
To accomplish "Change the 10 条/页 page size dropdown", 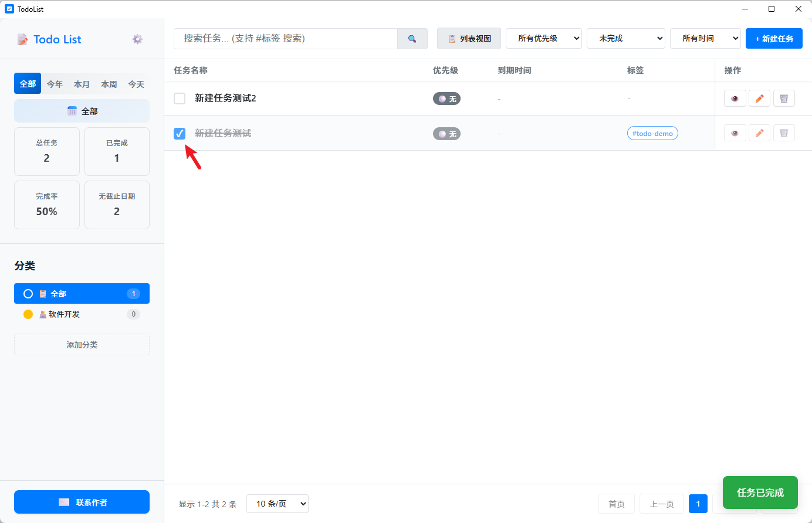I will 278,504.
